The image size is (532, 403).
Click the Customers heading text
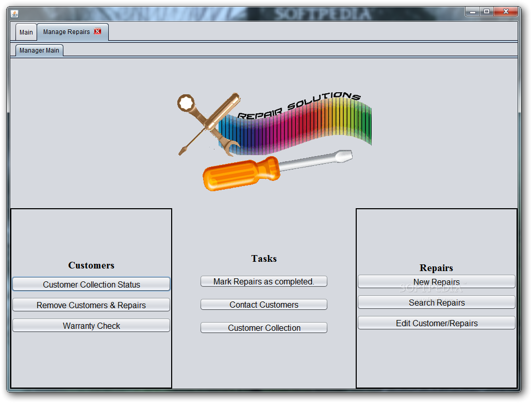tap(91, 265)
